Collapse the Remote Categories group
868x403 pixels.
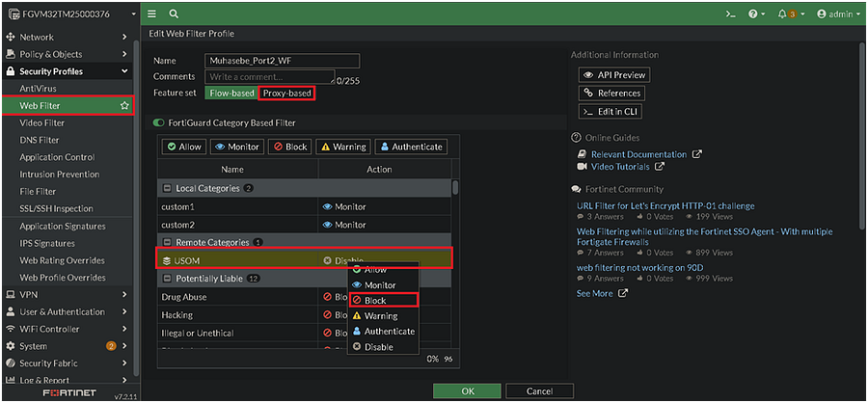coord(166,242)
